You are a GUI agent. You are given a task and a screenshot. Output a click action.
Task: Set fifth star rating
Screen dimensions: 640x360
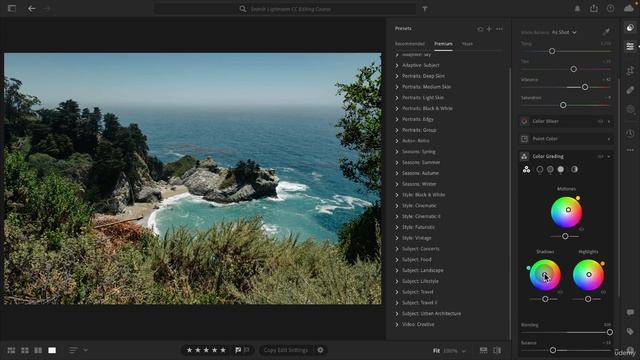[223, 350]
